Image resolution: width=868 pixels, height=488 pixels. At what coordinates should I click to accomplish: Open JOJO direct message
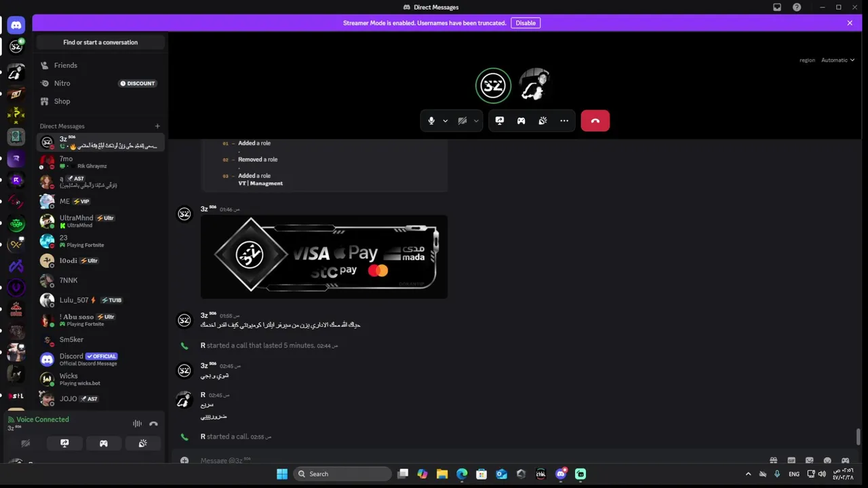coord(100,399)
